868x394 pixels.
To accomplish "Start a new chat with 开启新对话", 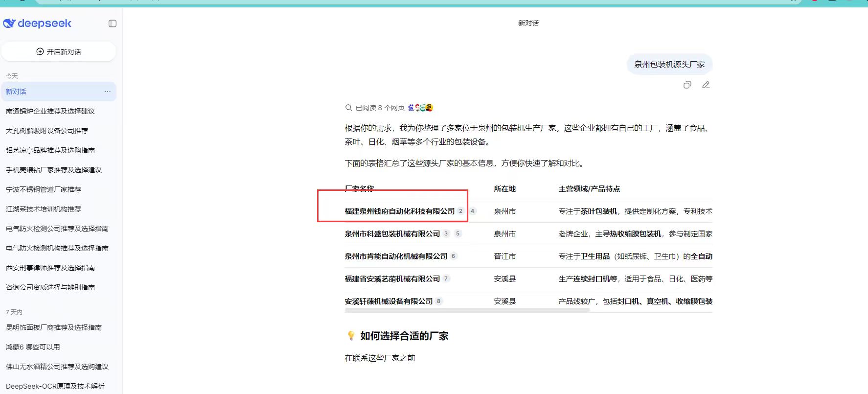I will click(x=59, y=51).
